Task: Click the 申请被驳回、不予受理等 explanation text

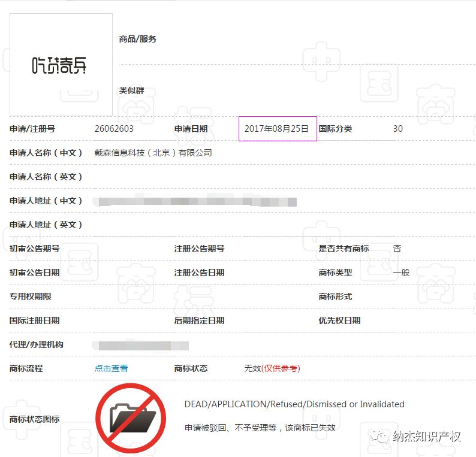Action: pos(260,428)
